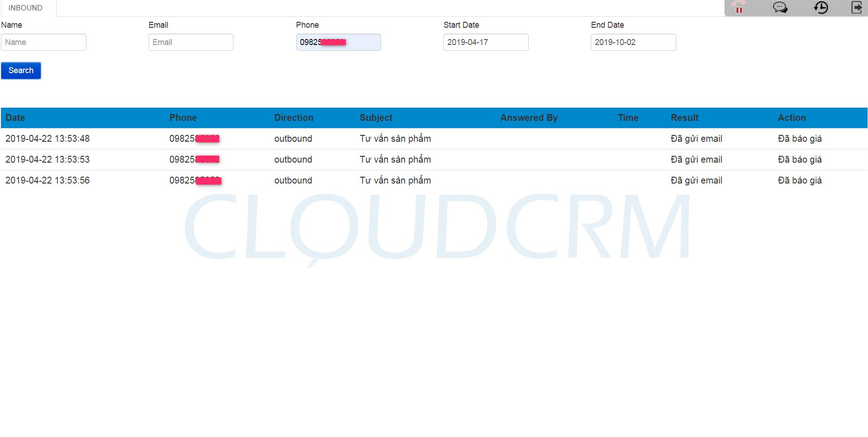This screenshot has height=437, width=868.
Task: Click the Answered By column header
Action: (x=529, y=118)
